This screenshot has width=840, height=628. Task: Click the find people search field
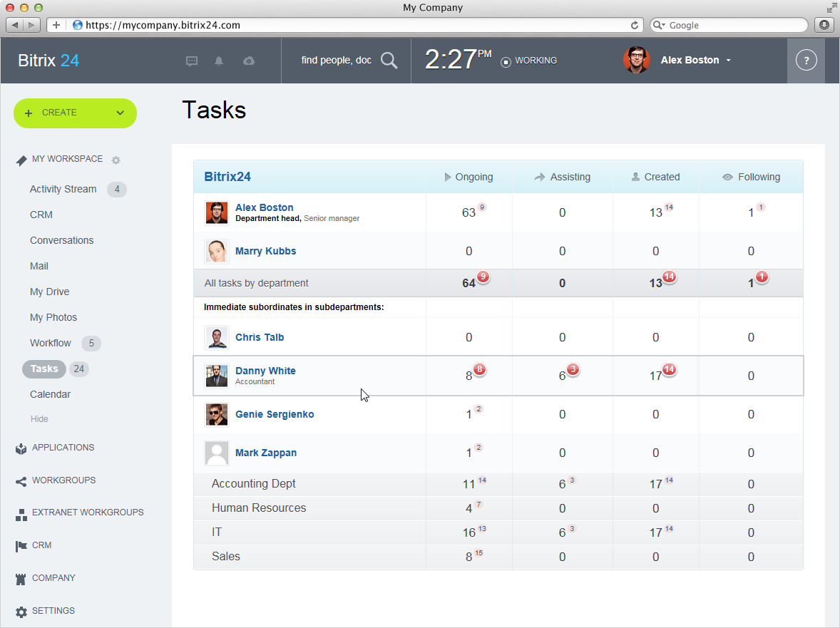point(337,61)
